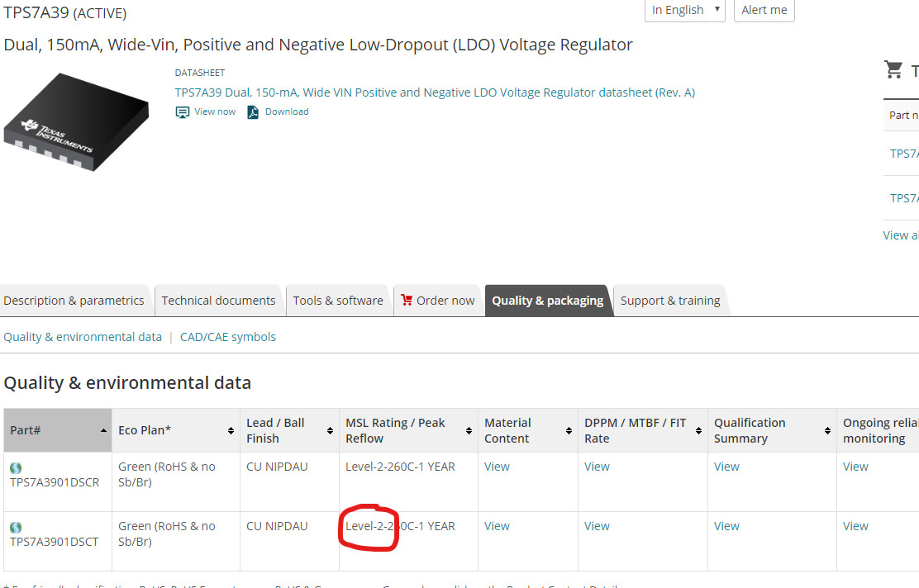Screen dimensions: 919x588
Task: Sort by Eco Plan column
Action: pyautogui.click(x=231, y=430)
